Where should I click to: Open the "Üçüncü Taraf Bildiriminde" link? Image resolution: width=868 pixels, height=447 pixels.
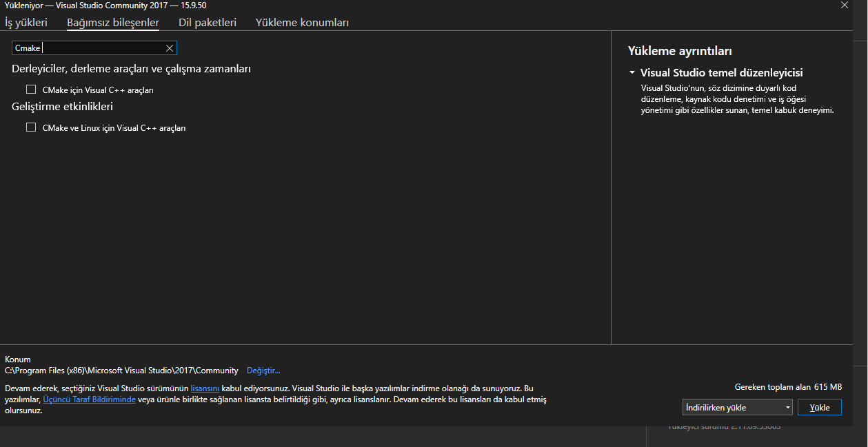pos(90,399)
